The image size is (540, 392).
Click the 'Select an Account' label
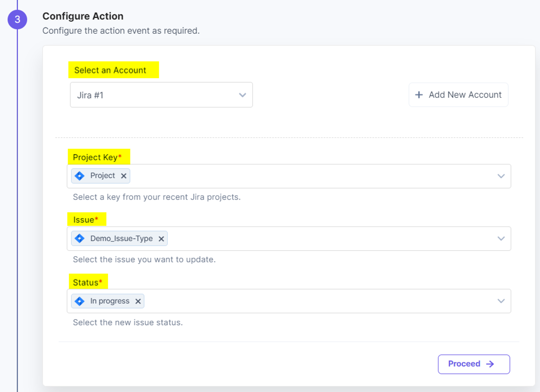110,70
